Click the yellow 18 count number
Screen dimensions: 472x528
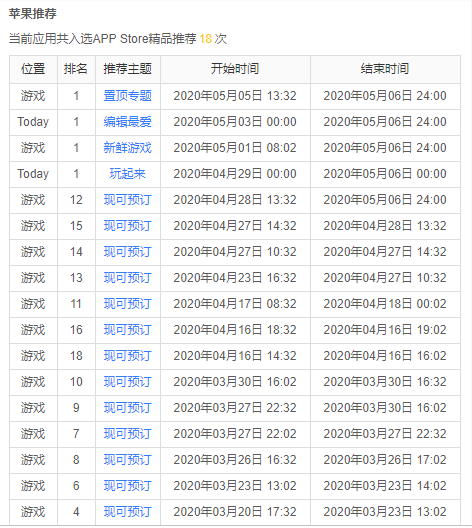[205, 39]
